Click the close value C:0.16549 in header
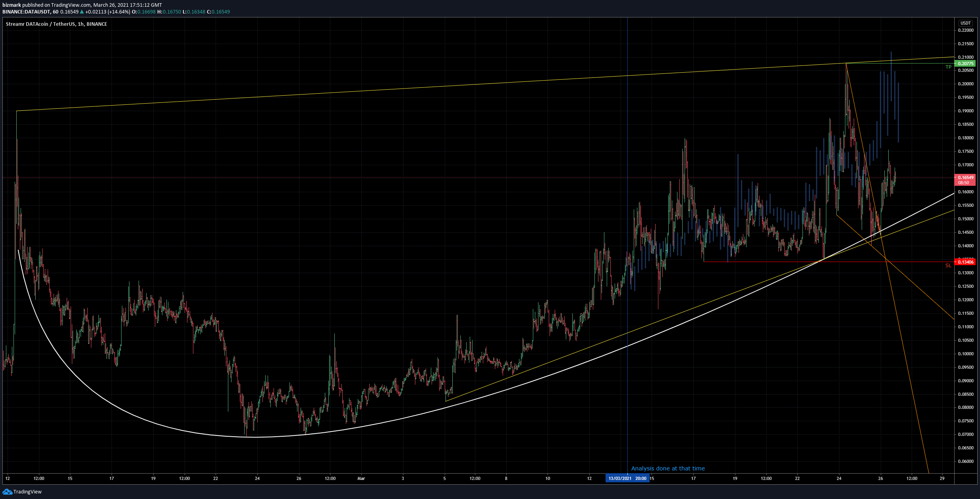980x499 pixels. (x=218, y=12)
